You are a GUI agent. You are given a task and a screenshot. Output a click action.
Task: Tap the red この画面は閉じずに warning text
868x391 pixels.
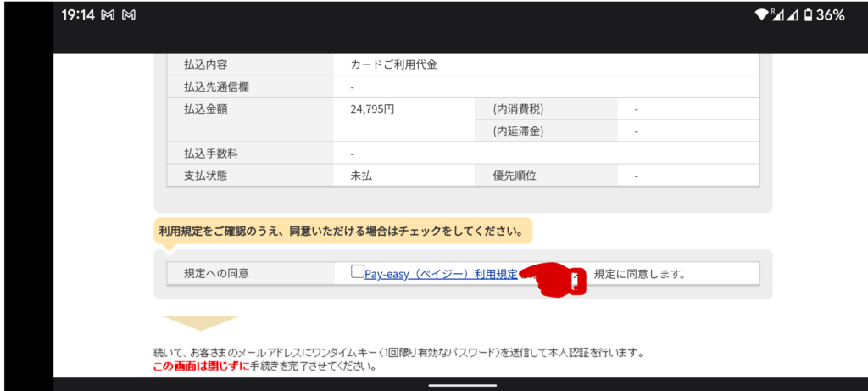pyautogui.click(x=202, y=366)
